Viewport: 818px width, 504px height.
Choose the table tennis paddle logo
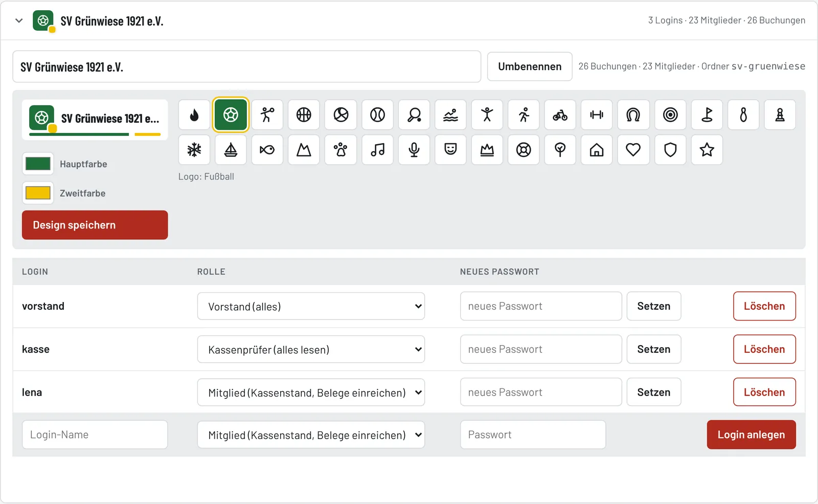[x=414, y=114]
